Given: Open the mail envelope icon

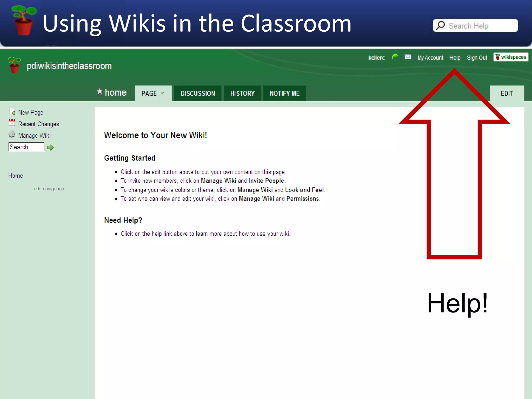Looking at the screenshot, I should (x=408, y=57).
